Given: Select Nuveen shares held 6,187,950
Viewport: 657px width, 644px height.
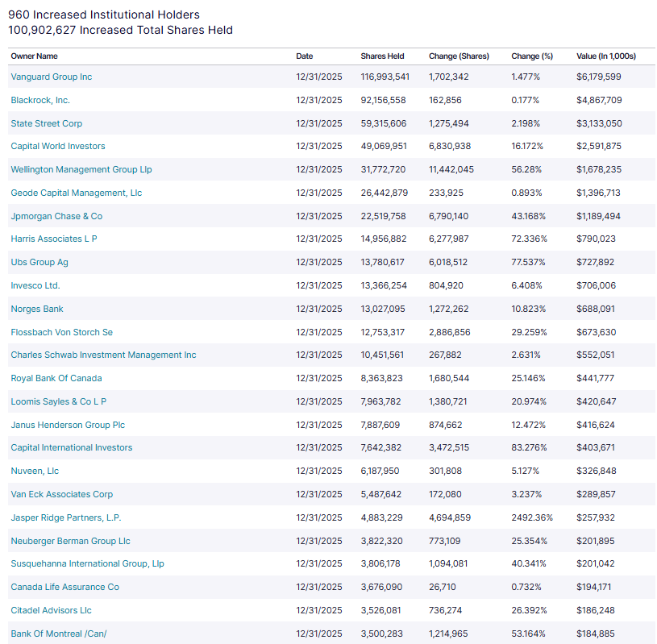Looking at the screenshot, I should (x=380, y=472).
